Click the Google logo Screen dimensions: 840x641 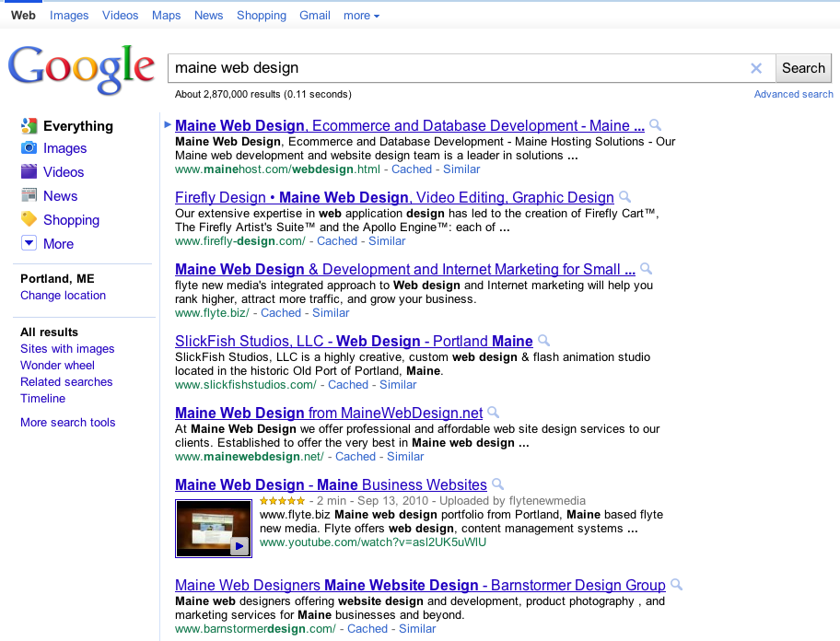[81, 70]
